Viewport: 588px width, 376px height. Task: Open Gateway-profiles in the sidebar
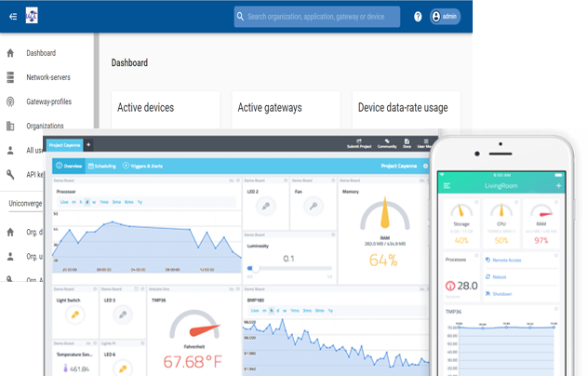coord(49,101)
